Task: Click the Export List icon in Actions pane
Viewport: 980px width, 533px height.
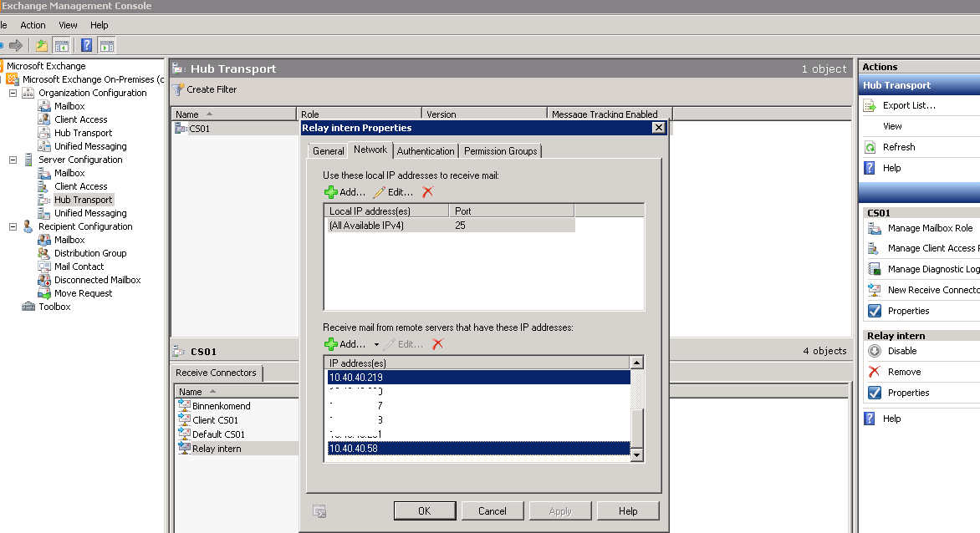Action: point(870,105)
